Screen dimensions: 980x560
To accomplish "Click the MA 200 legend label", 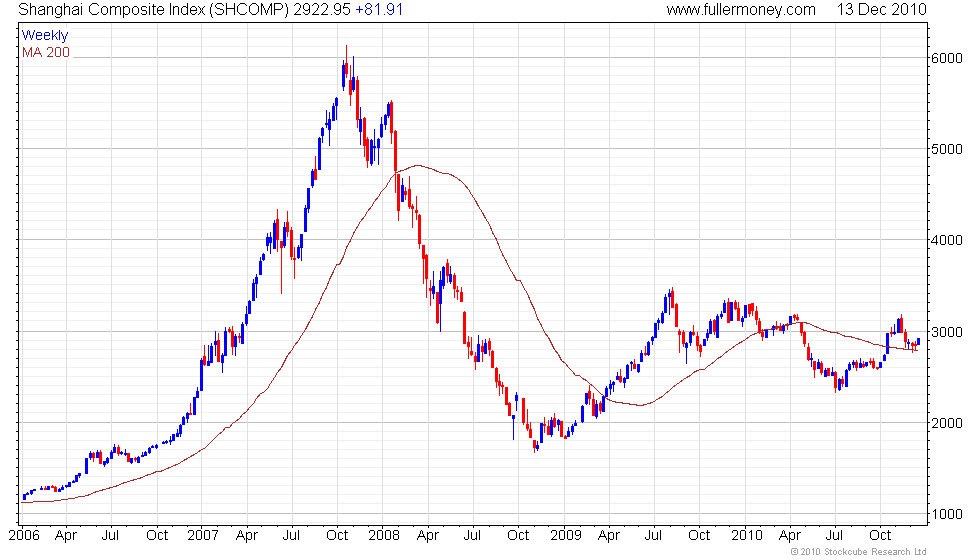I will 46,52.
